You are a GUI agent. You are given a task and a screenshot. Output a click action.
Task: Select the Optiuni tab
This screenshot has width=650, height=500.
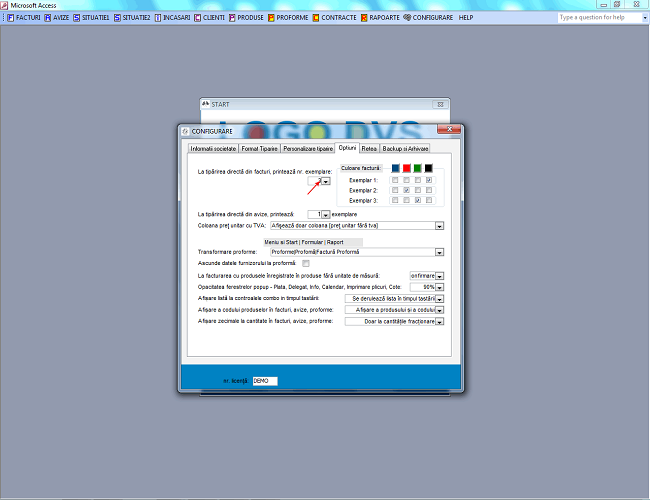click(347, 148)
